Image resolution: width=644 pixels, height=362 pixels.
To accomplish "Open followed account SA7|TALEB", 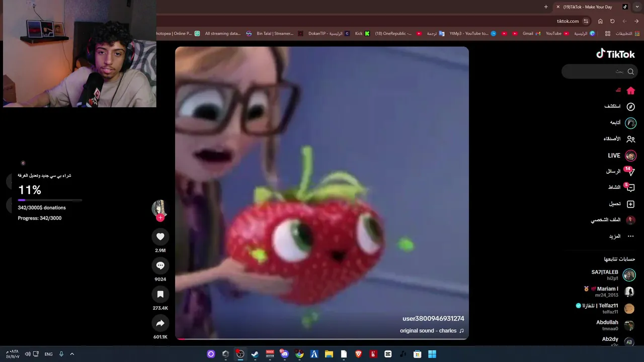I will pyautogui.click(x=613, y=275).
